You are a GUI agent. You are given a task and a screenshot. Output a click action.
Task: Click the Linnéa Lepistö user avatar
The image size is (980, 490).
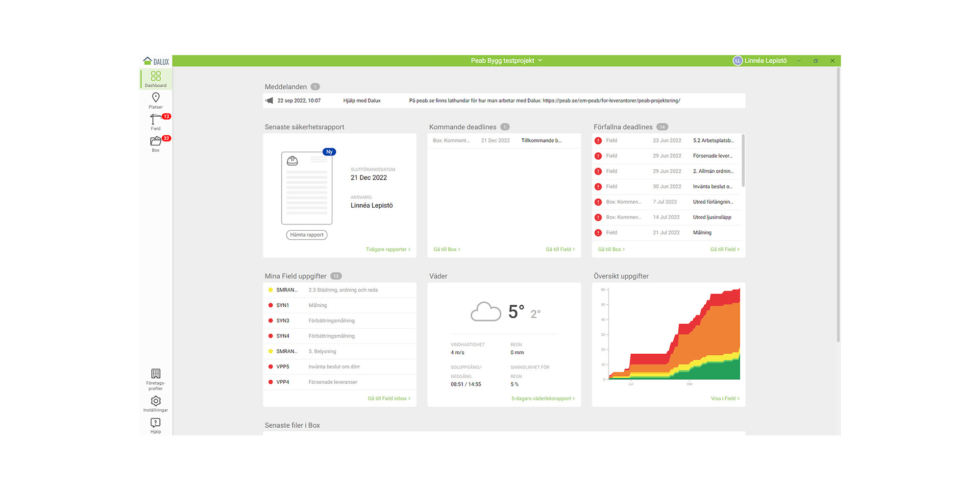pos(737,61)
